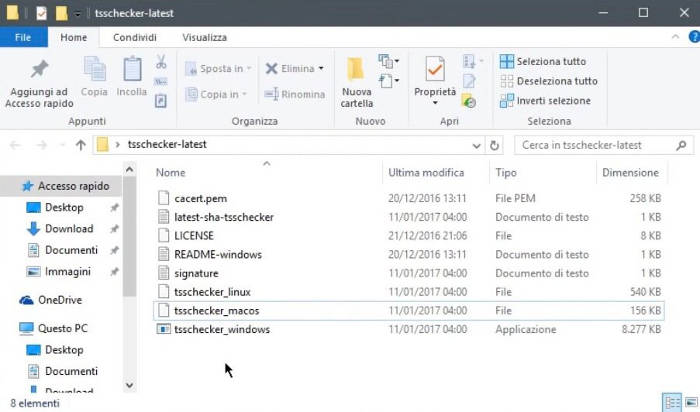Image resolution: width=700 pixels, height=412 pixels.
Task: Open the help question mark icon
Action: pyautogui.click(x=694, y=37)
